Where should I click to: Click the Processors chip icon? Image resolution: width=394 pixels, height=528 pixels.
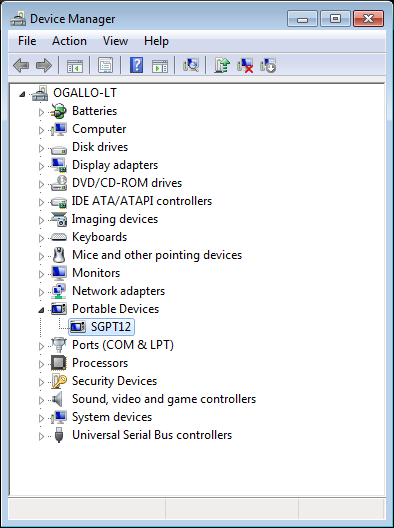(x=59, y=363)
